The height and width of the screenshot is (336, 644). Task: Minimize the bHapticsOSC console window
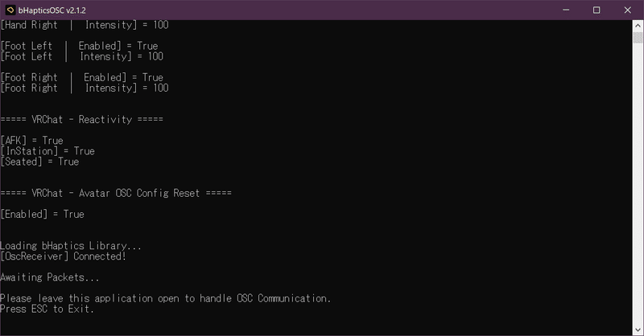[559, 10]
